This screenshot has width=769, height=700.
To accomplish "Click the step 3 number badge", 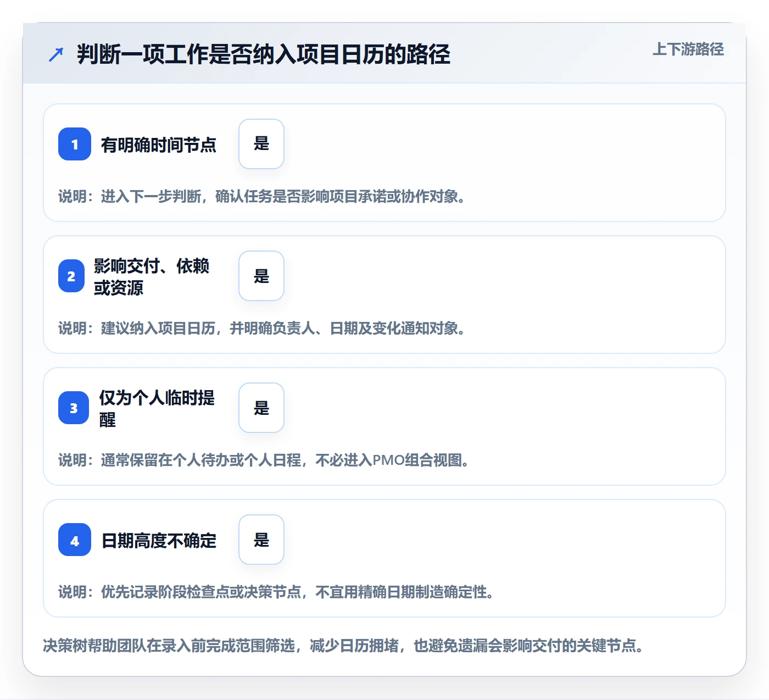I will [74, 408].
